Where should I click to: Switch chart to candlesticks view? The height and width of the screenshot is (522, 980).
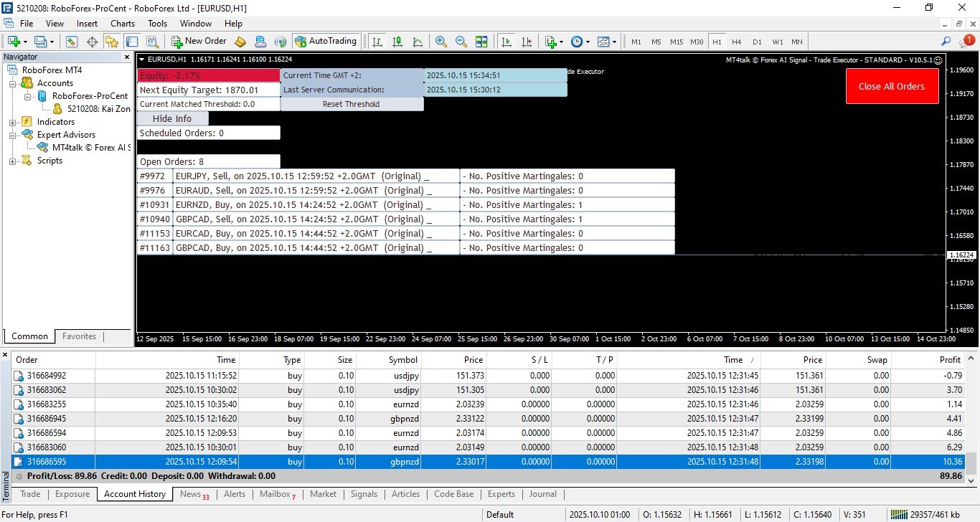[x=397, y=42]
